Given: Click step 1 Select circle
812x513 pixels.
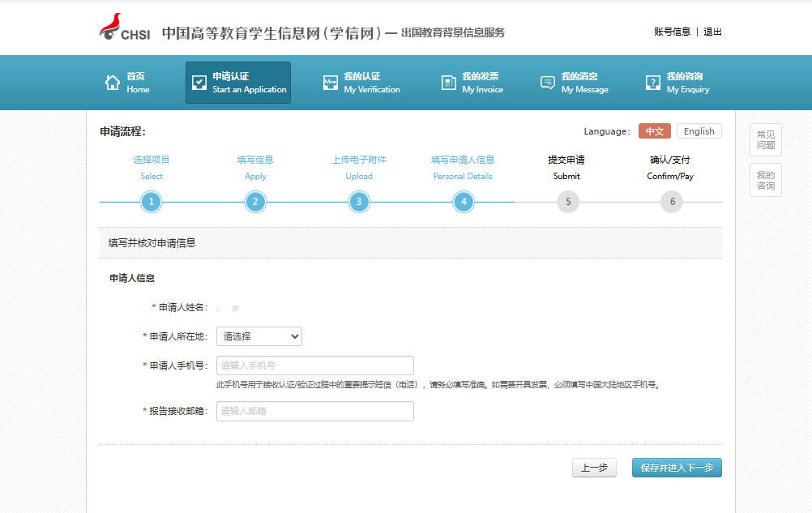Looking at the screenshot, I should (x=151, y=202).
